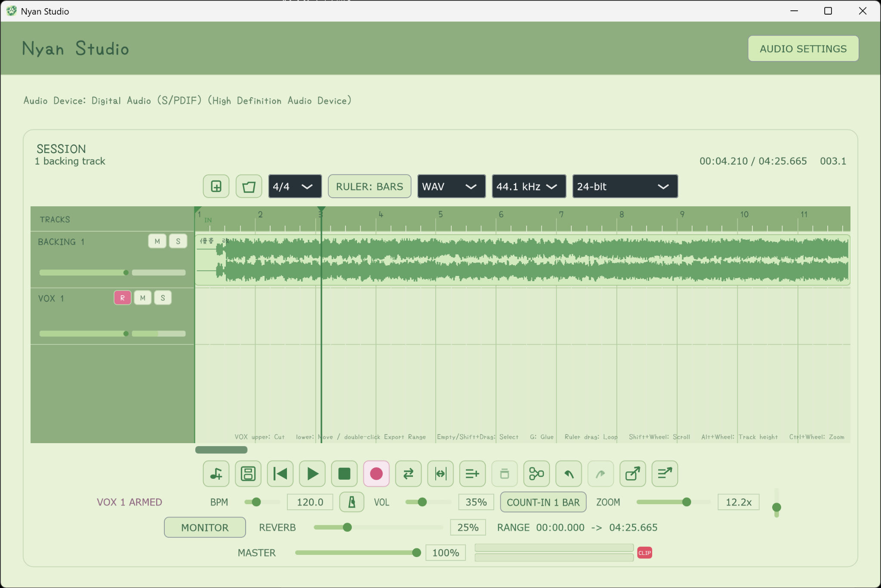881x588 pixels.
Task: Mute the BACKING 1 track
Action: (x=157, y=242)
